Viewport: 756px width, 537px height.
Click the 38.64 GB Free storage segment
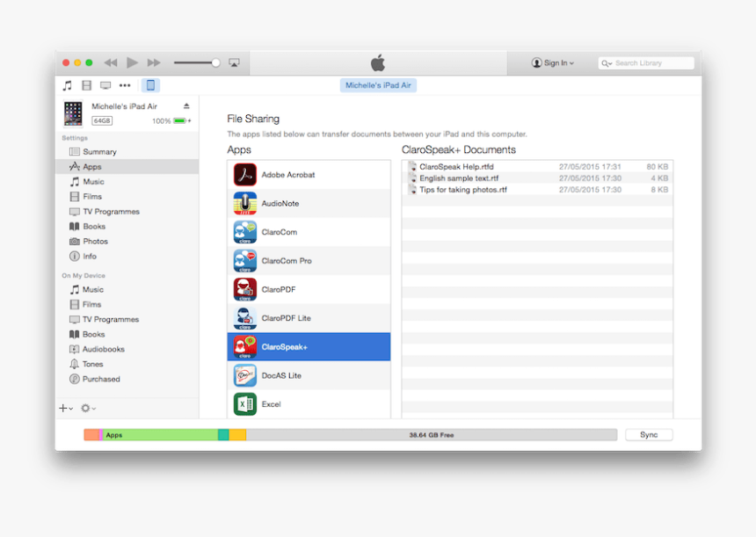coord(432,435)
